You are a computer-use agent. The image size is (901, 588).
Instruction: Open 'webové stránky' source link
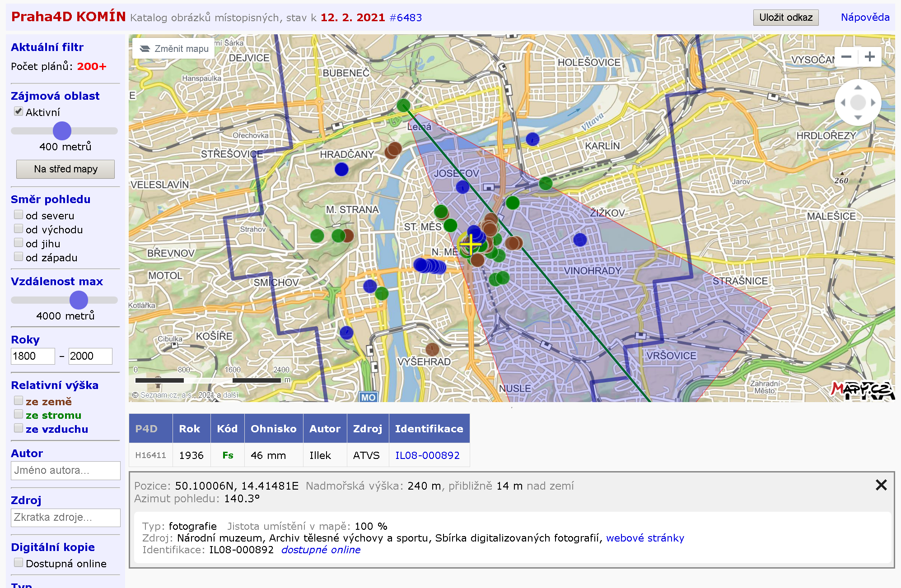(x=645, y=538)
